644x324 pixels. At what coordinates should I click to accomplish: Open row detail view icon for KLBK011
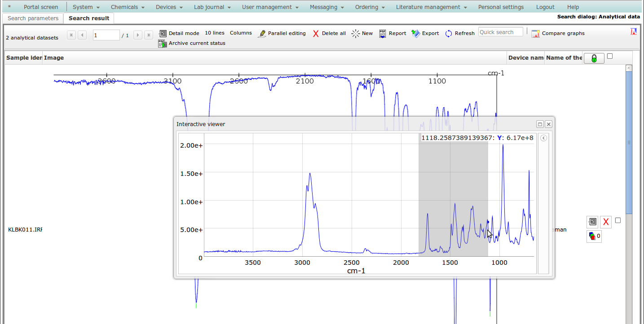(592, 221)
